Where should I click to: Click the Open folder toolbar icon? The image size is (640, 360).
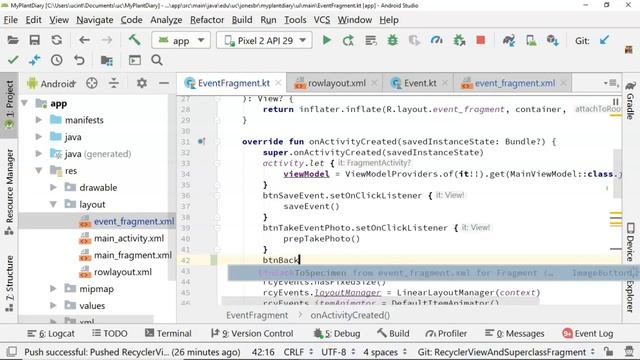[13, 40]
